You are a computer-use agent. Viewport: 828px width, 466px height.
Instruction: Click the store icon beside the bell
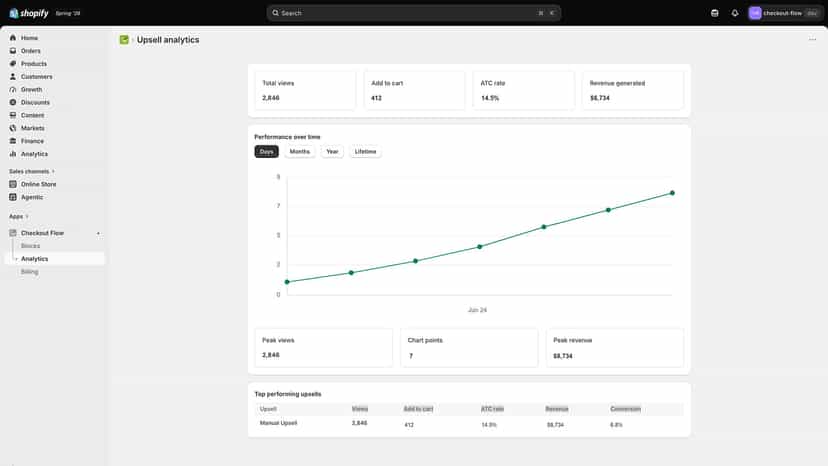tap(714, 13)
